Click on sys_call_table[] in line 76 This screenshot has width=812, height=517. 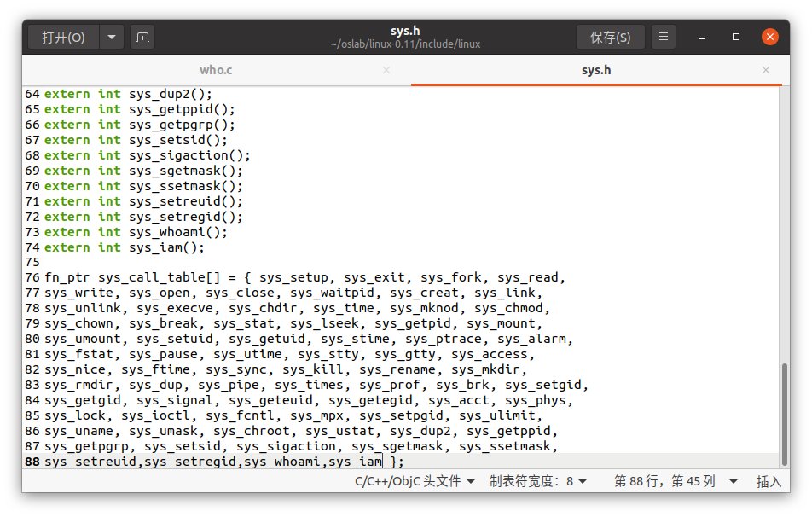(159, 277)
